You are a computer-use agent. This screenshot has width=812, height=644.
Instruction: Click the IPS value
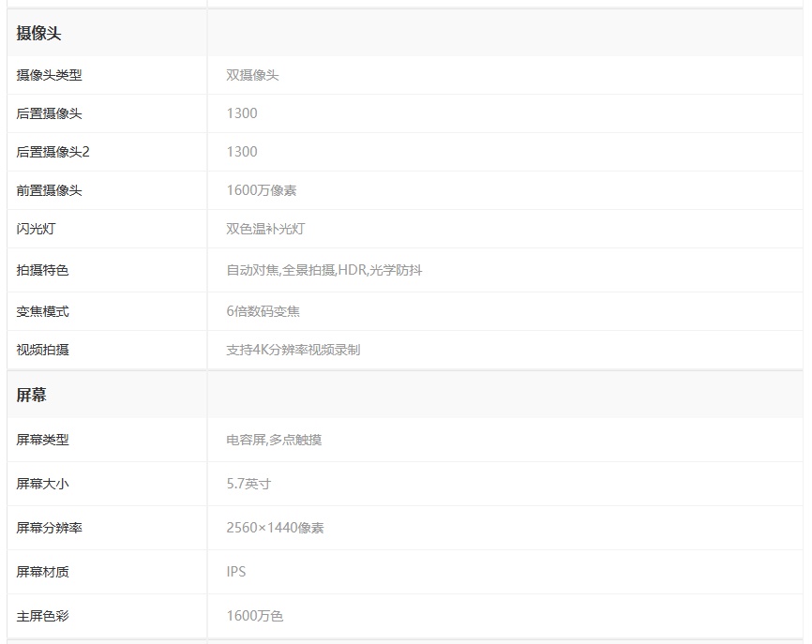[235, 572]
